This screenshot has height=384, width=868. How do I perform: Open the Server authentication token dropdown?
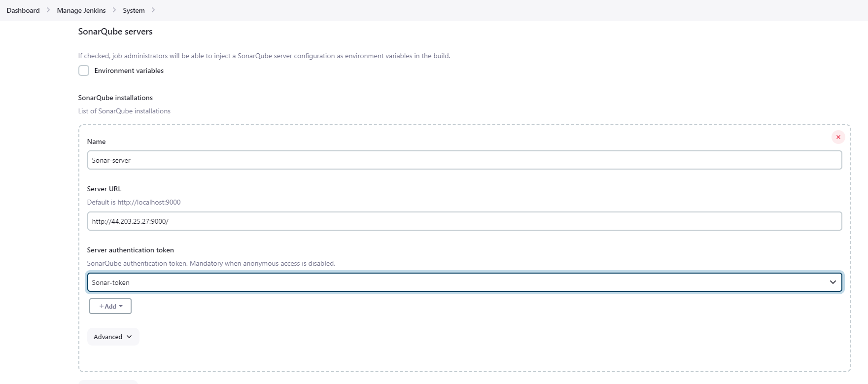[x=463, y=282]
